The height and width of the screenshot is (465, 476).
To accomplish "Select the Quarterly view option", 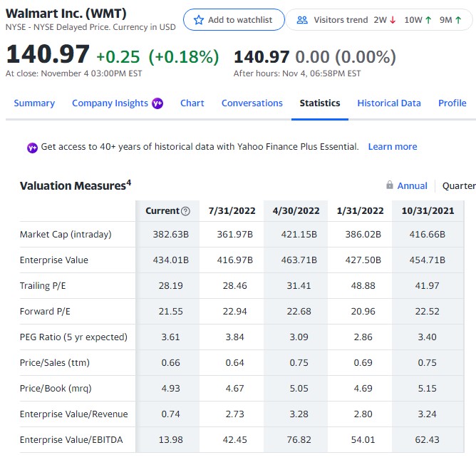I will [459, 185].
